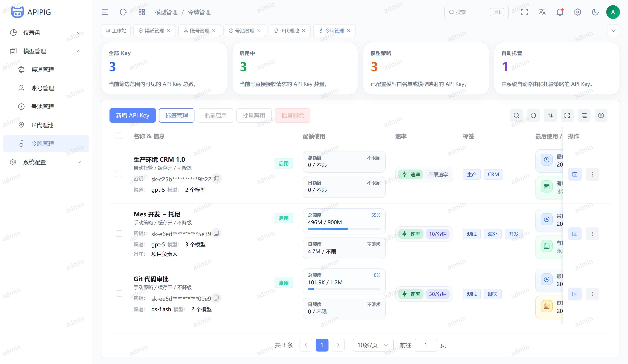Click the table sort arrows icon
The image size is (628, 364).
click(x=550, y=115)
